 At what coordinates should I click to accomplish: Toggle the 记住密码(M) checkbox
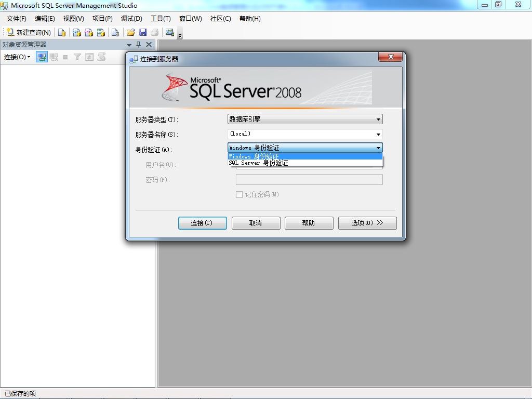click(x=239, y=194)
